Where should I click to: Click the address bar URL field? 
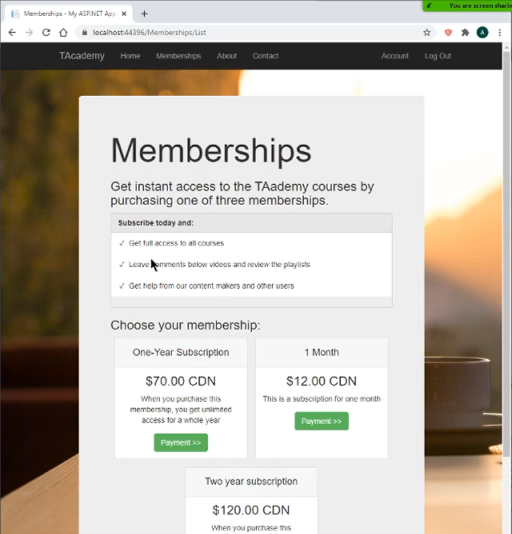[x=252, y=33]
